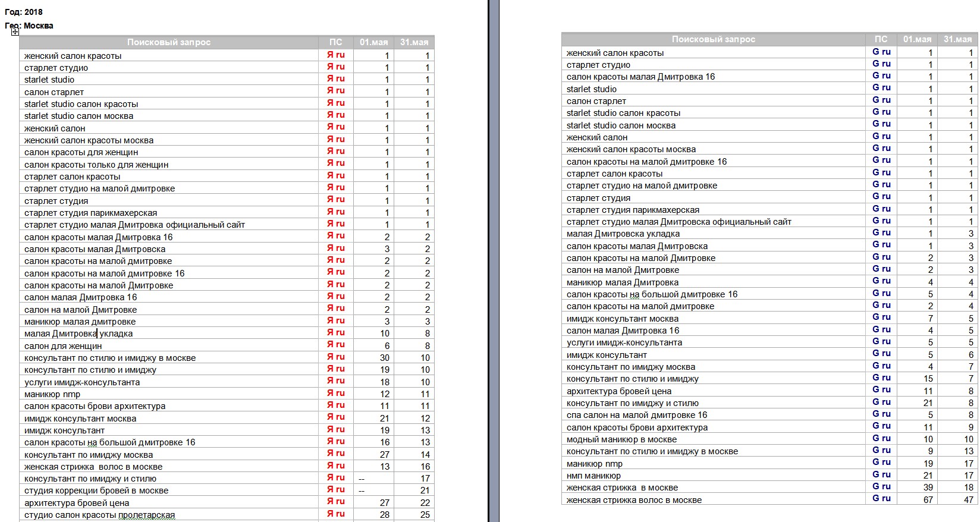The image size is (980, 522).
Task: Click 'G ru' in the 'модный маникюр в москве' row
Action: (x=881, y=438)
